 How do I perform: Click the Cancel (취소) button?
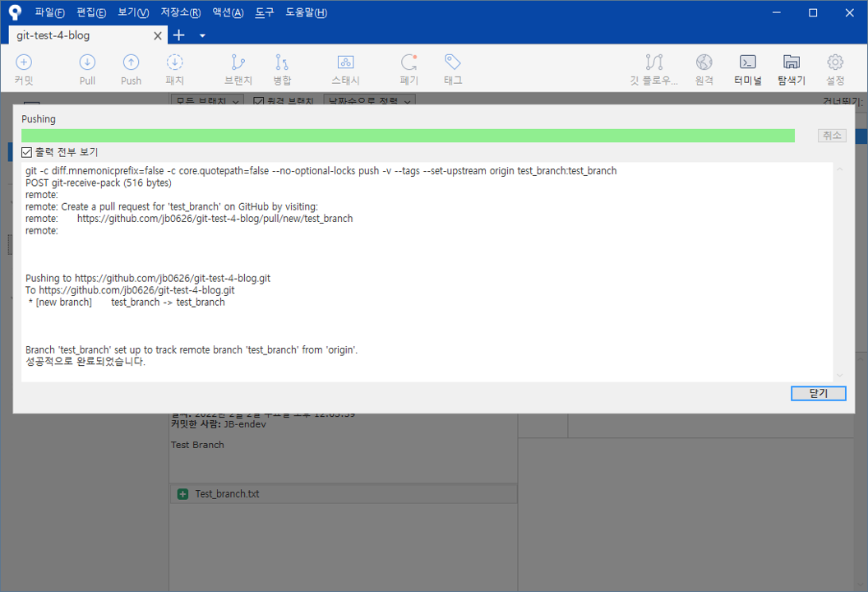[x=832, y=135]
